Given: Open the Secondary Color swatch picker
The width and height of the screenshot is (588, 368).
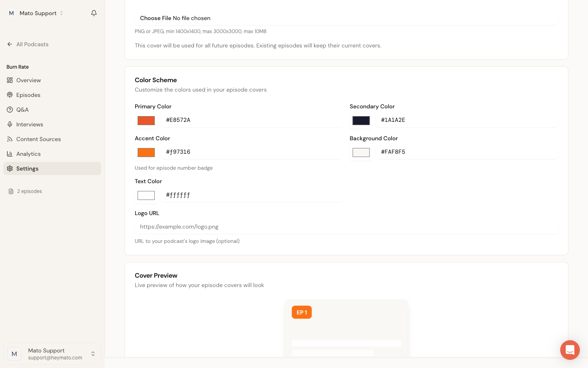Looking at the screenshot, I should (361, 120).
